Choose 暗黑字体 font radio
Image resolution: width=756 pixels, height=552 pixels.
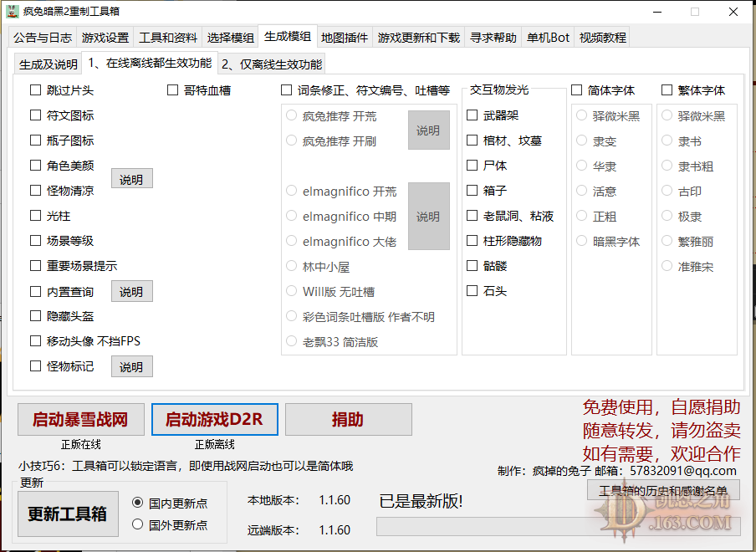[x=582, y=241]
